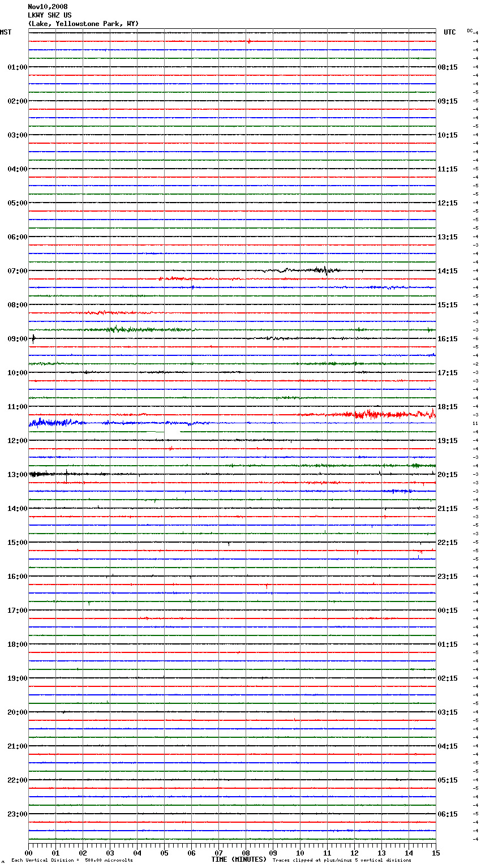Image resolution: width=481 pixels, height=868 pixels.
Task: Click the 'TIME (MINUTES)' axis title
Action: pos(239,860)
